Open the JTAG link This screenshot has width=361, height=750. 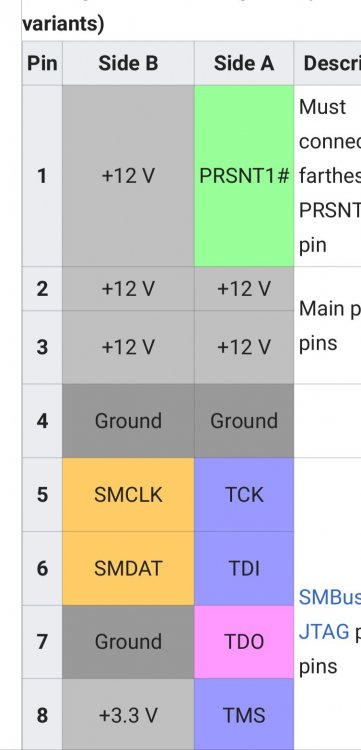324,631
